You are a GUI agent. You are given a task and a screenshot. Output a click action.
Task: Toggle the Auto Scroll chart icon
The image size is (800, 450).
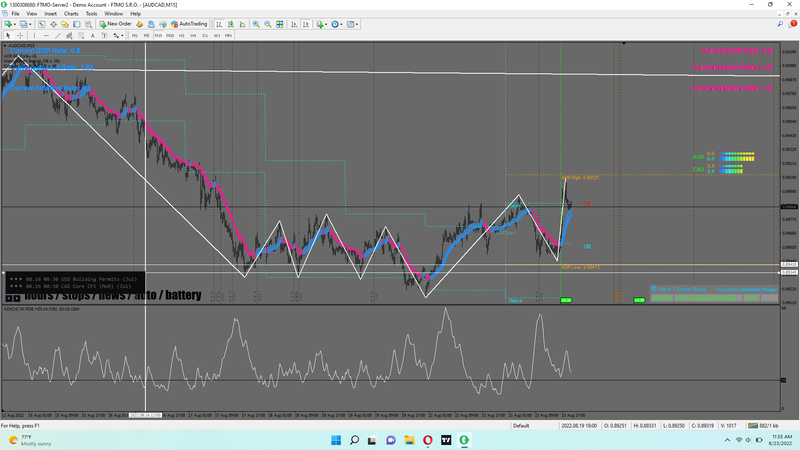pyautogui.click(x=294, y=24)
